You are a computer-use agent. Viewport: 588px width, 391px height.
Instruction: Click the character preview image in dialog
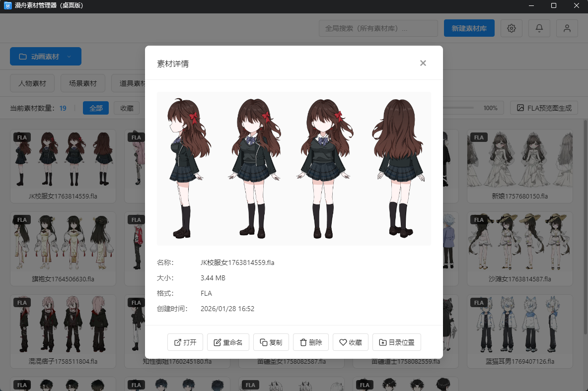[x=294, y=169]
